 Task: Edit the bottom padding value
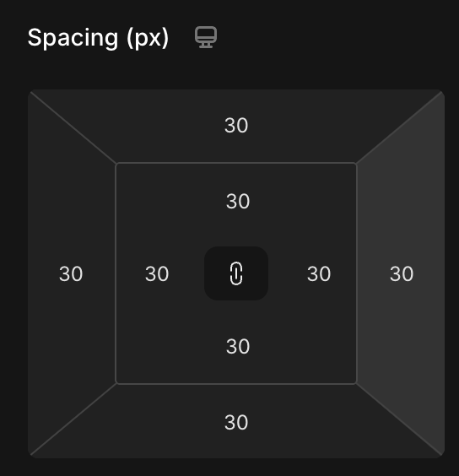(x=238, y=346)
